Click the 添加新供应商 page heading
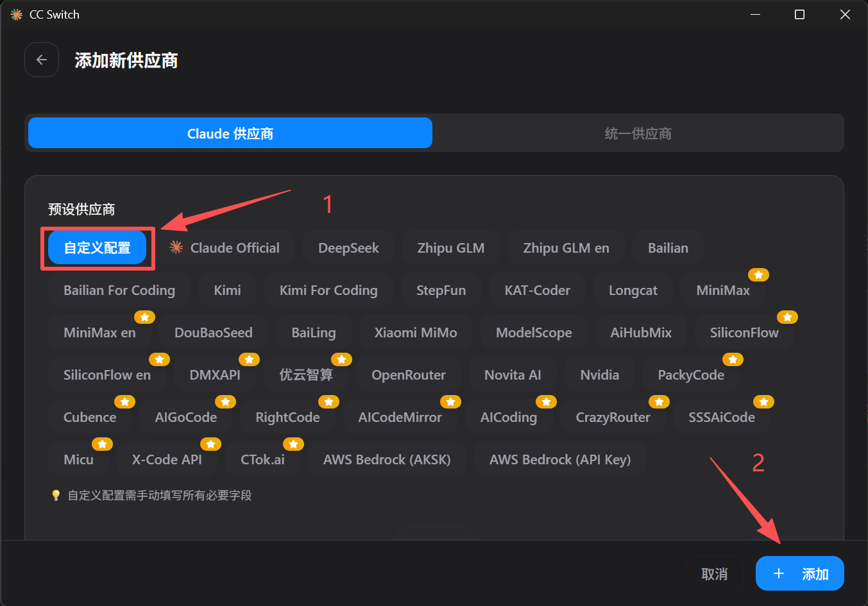868x606 pixels. pos(126,60)
